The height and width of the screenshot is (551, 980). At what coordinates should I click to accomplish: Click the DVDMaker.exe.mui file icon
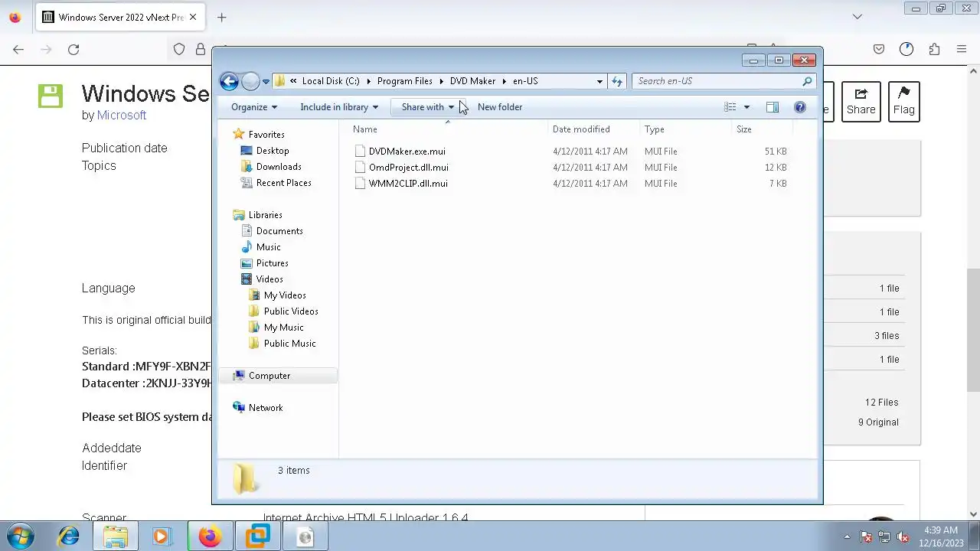(x=361, y=152)
